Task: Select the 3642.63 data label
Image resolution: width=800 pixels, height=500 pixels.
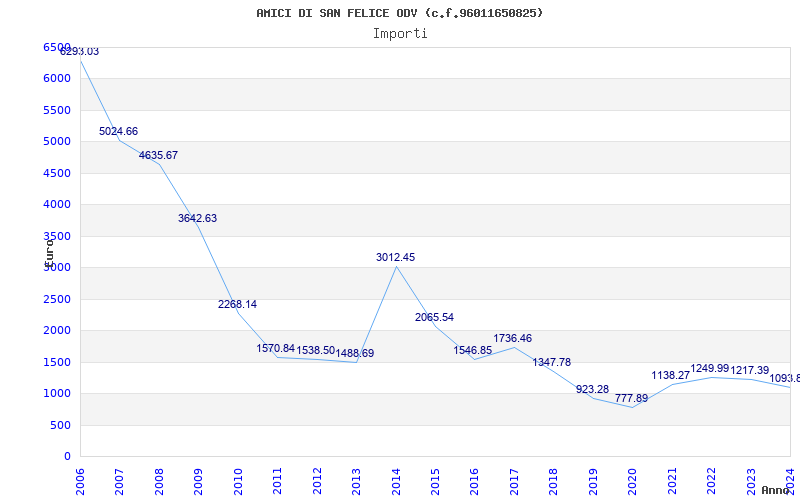Action: 197,218
